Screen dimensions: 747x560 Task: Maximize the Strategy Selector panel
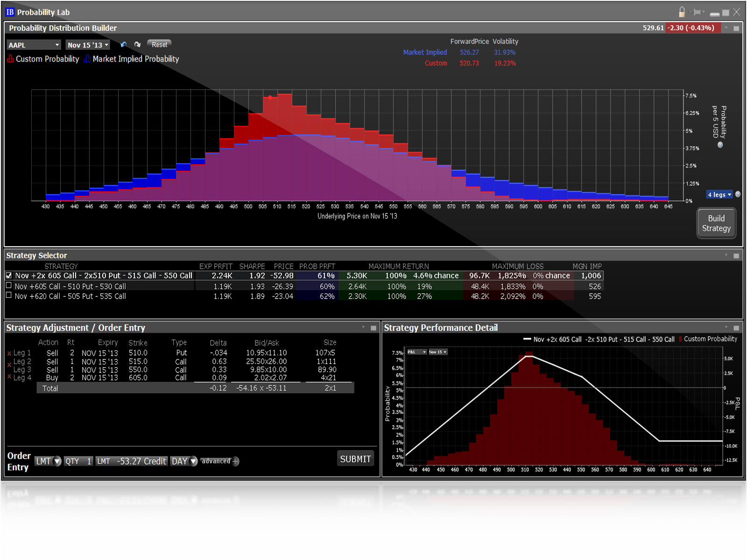click(736, 256)
